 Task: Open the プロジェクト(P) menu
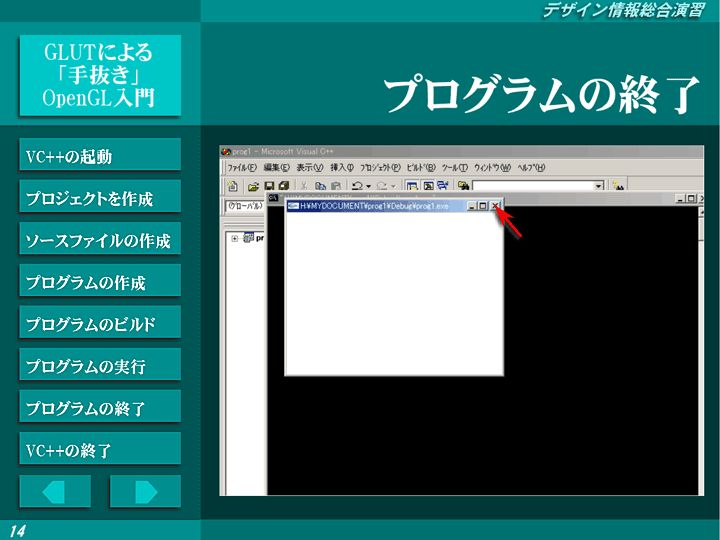pos(380,168)
